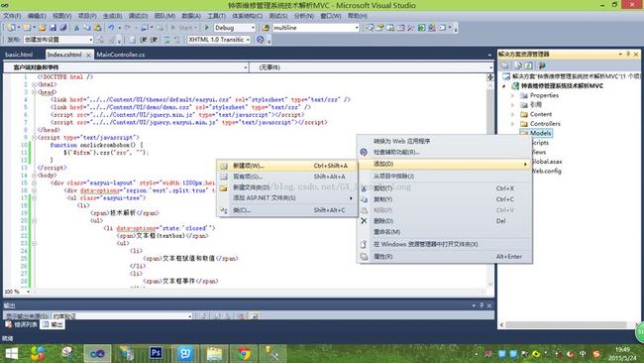Open the (无事件) events dropdown
The height and width of the screenshot is (363, 644).
coord(372,67)
